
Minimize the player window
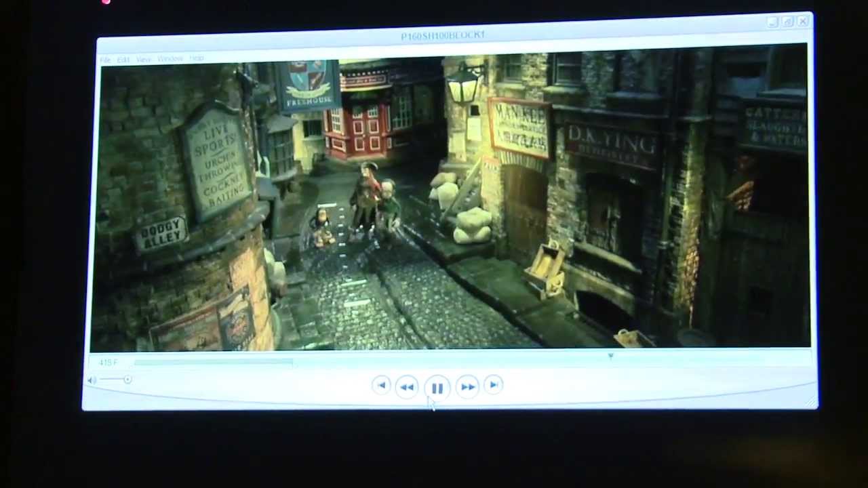click(x=772, y=22)
